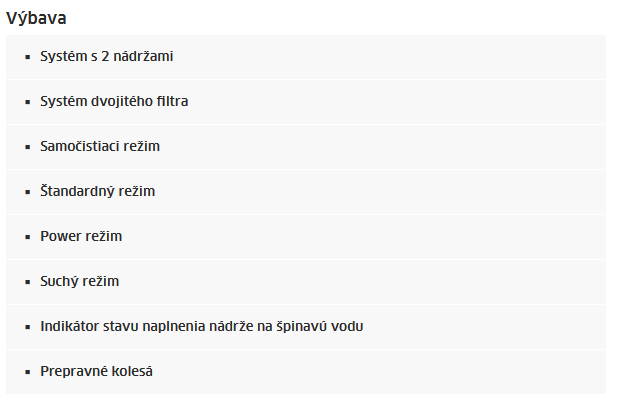Select 'Indikátor stavu naplnenia nádrže' item
The height and width of the screenshot is (403, 621).
tap(306, 327)
